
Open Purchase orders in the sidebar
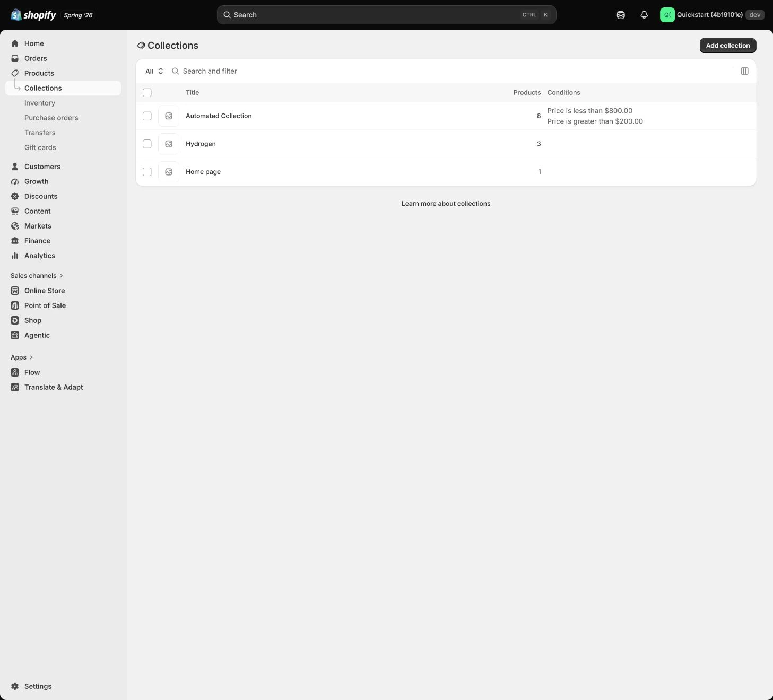click(51, 118)
